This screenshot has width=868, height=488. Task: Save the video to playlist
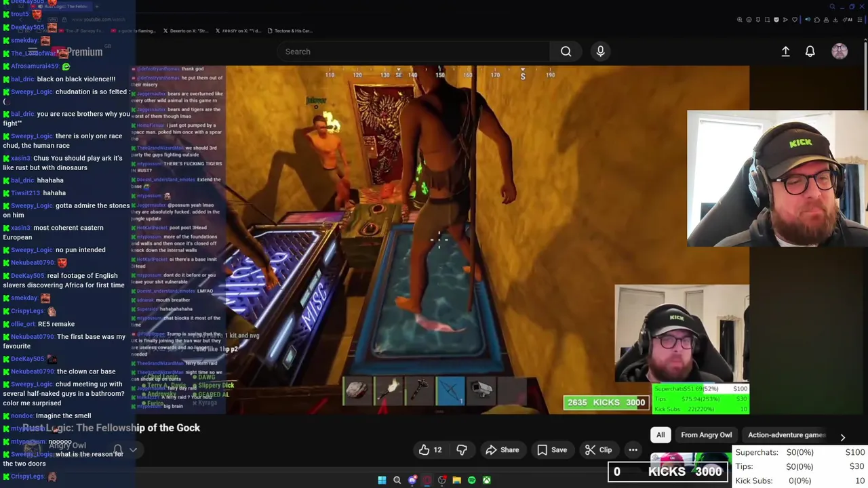(x=552, y=450)
